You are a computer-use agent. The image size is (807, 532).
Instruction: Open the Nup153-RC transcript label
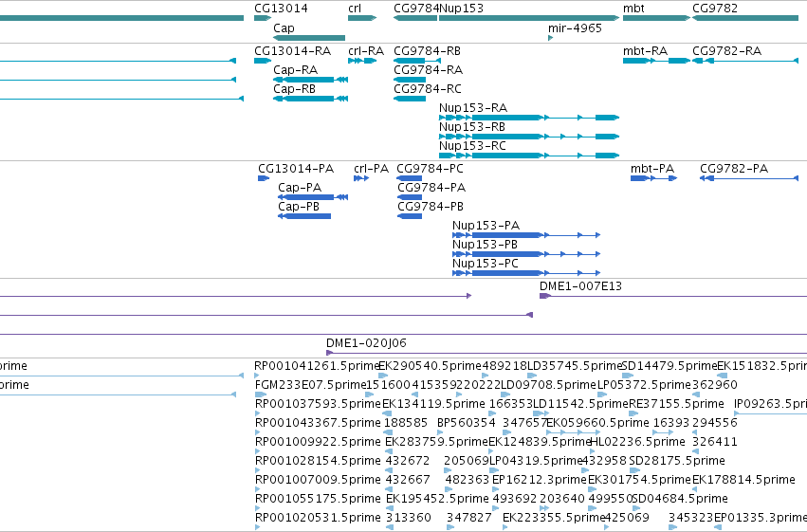click(472, 146)
